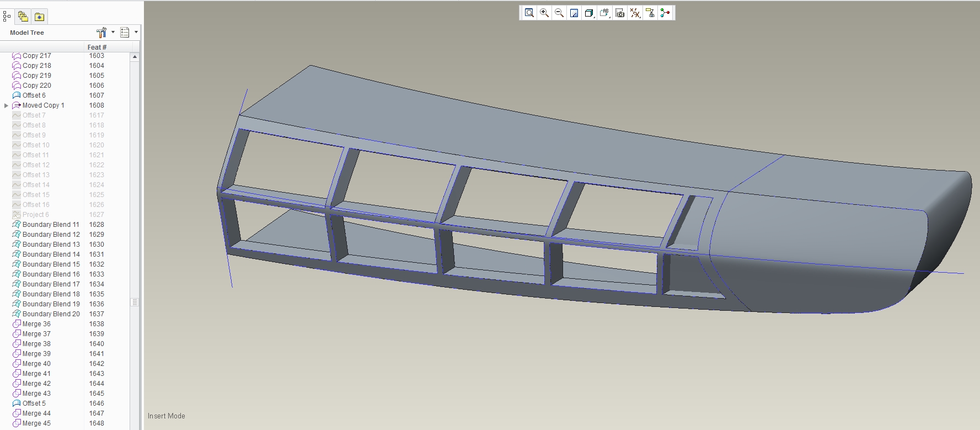The height and width of the screenshot is (430, 980).
Task: Click the model tree scrollbar thumb
Action: 135,302
